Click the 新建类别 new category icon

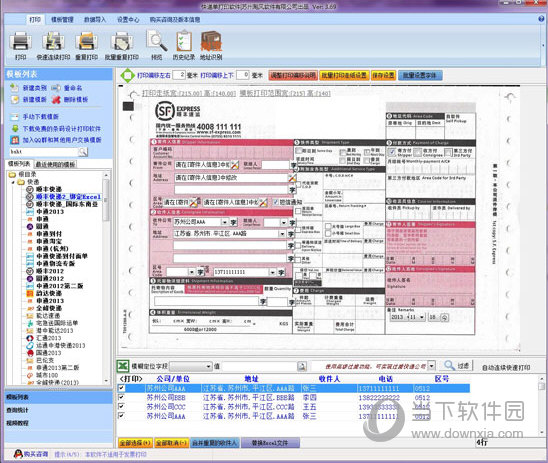(x=14, y=87)
